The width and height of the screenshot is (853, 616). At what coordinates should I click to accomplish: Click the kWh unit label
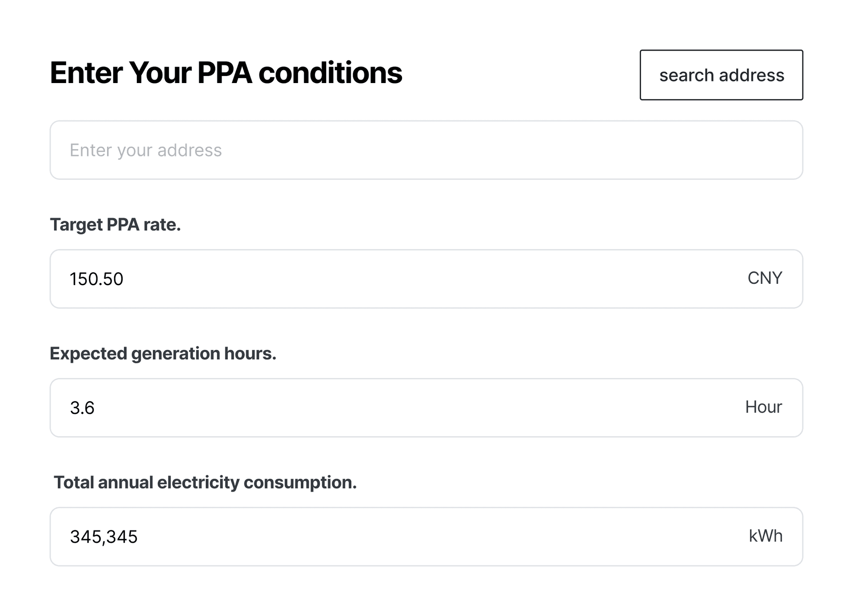[x=765, y=536]
